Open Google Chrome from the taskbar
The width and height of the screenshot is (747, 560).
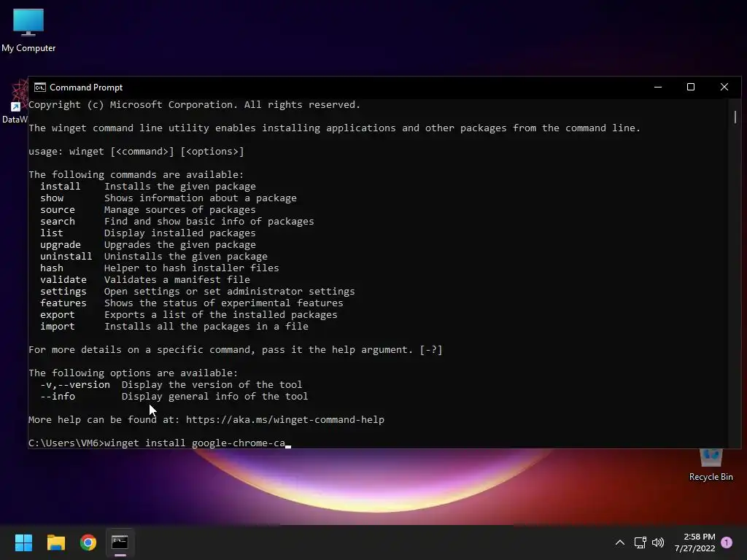tap(88, 542)
